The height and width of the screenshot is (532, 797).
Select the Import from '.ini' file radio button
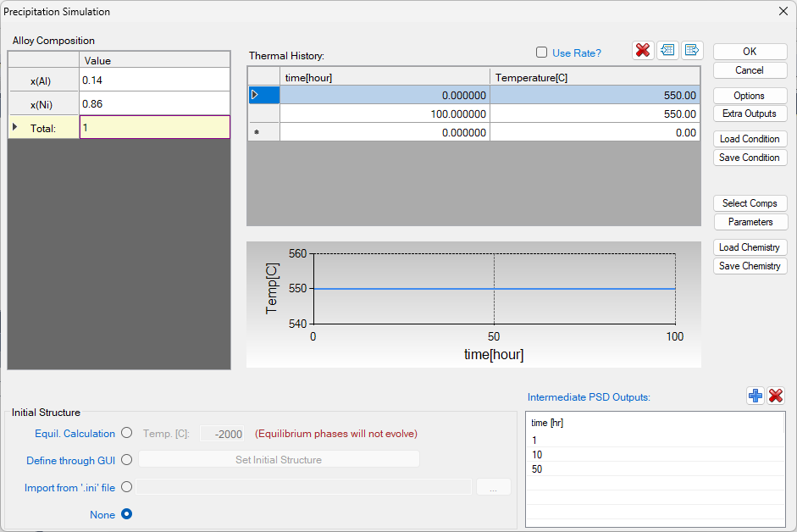click(127, 487)
